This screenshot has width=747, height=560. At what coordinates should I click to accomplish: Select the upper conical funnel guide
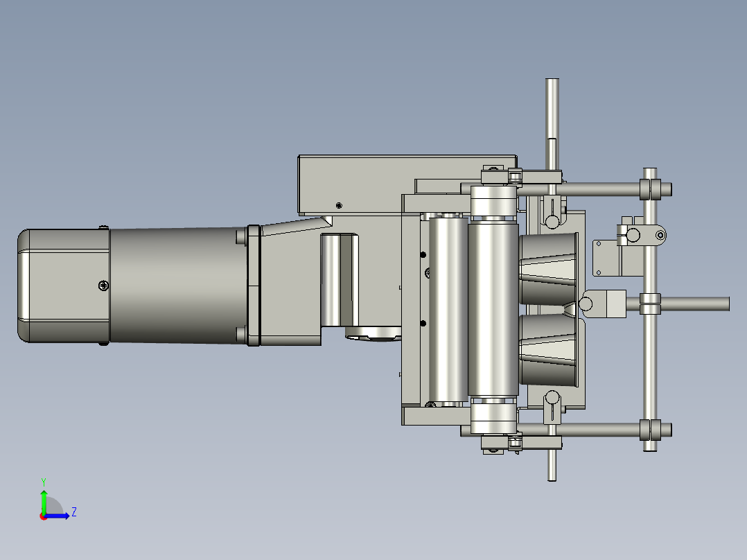pyautogui.click(x=548, y=269)
